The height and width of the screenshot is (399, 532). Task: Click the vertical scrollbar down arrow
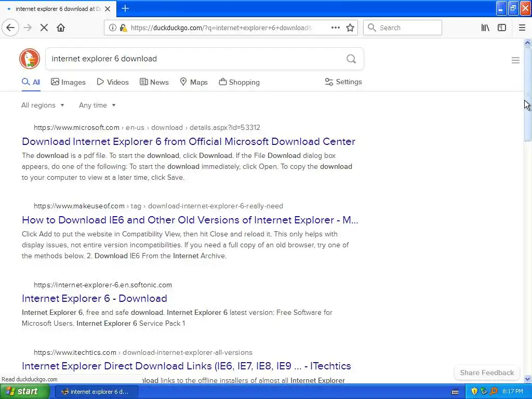coord(527,379)
